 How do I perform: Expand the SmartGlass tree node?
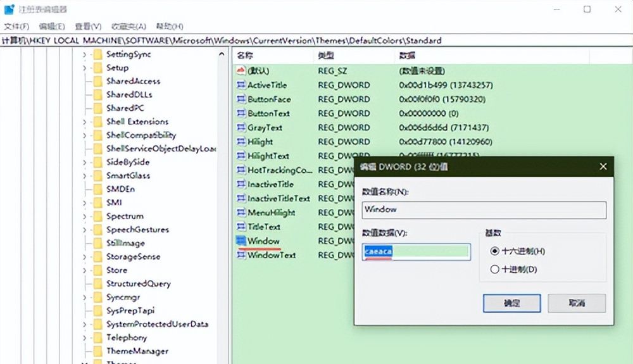coord(84,175)
